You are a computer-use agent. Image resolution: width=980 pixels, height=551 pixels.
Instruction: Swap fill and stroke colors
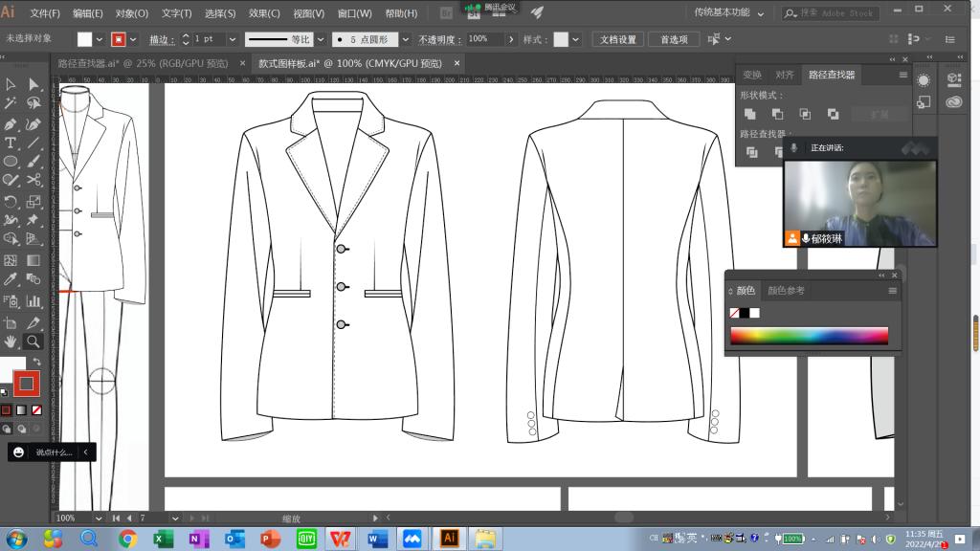tap(36, 362)
